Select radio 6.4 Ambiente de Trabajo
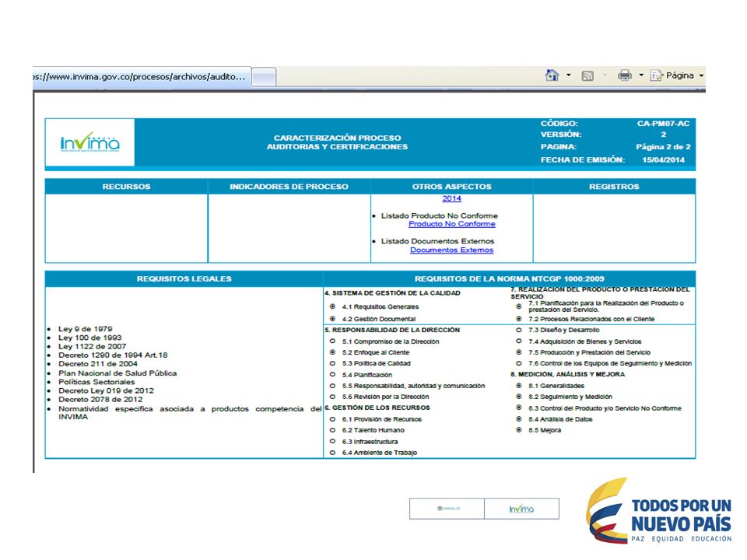 (x=332, y=453)
